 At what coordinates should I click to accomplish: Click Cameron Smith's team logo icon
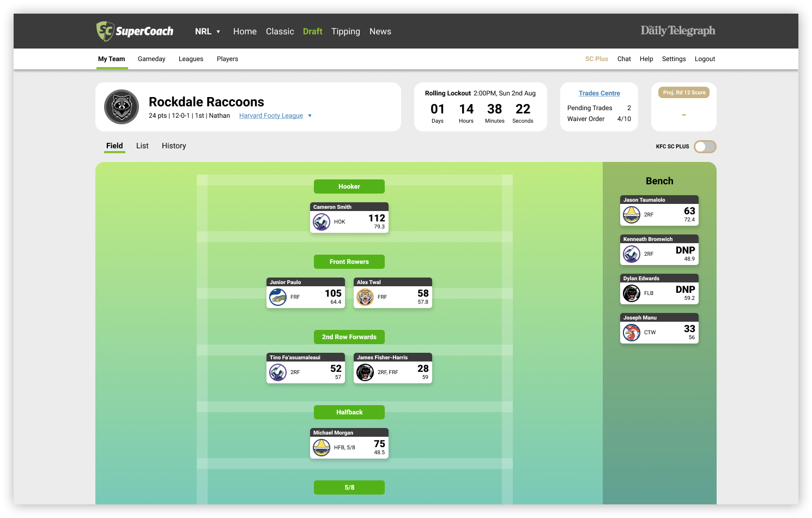[322, 222]
